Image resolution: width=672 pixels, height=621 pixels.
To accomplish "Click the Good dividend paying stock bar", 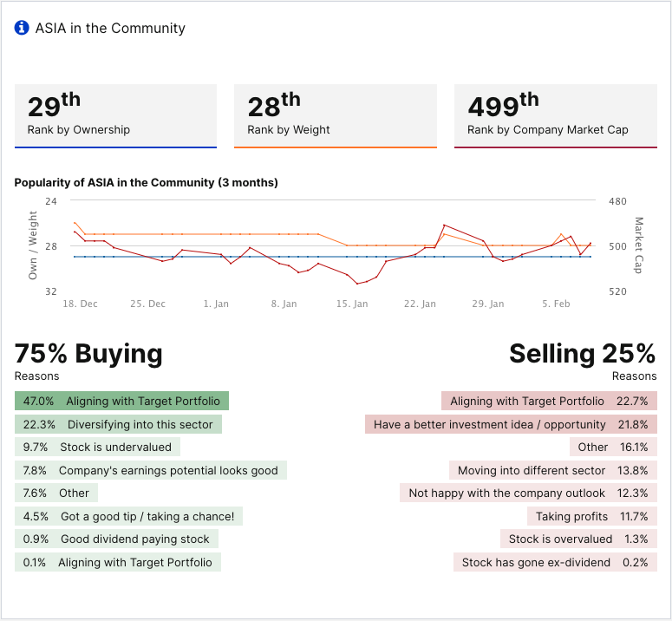I will pyautogui.click(x=116, y=539).
